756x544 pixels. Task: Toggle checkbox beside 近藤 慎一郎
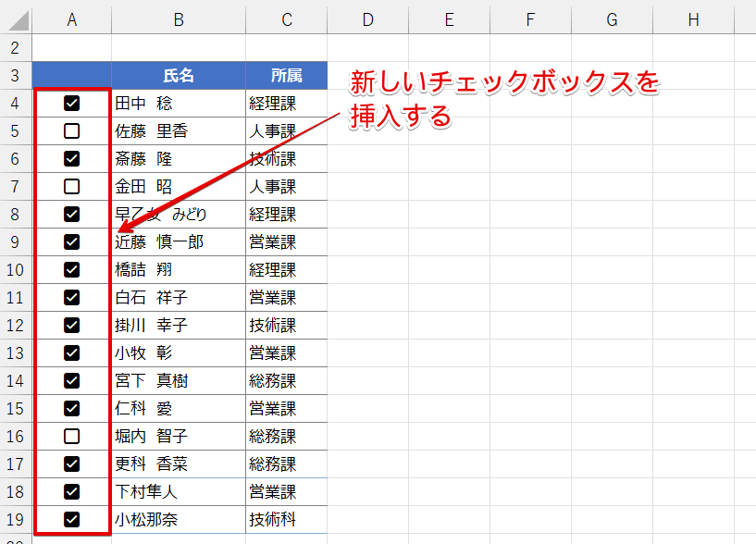pos(72,242)
